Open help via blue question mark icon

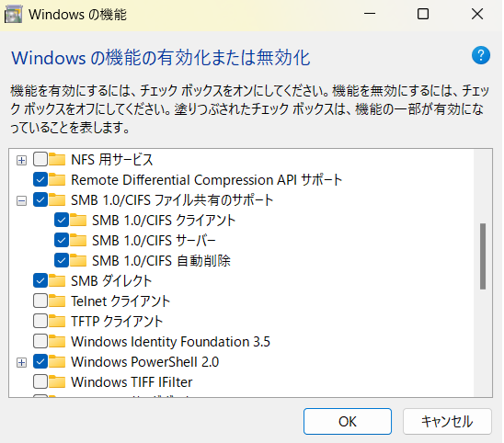(481, 55)
